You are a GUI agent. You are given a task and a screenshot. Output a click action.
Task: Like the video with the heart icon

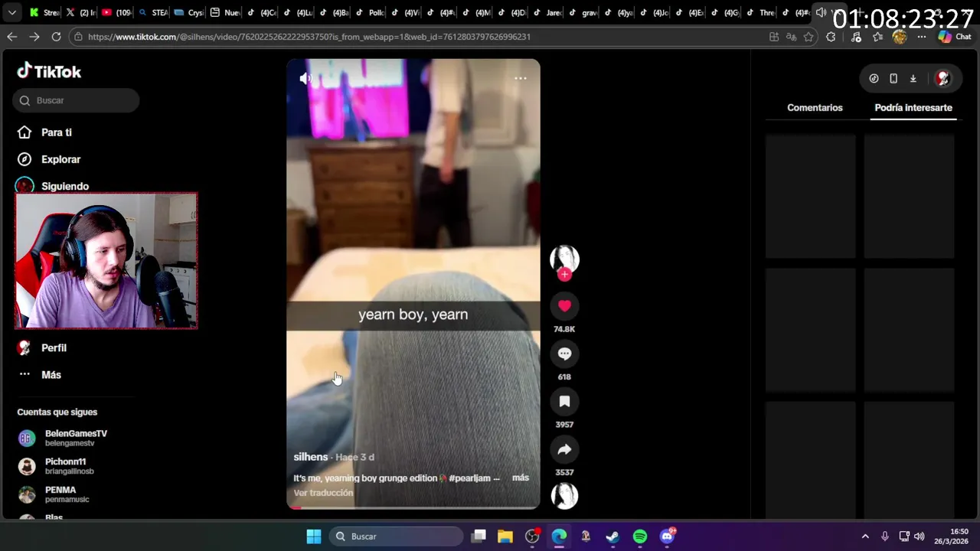[564, 306]
